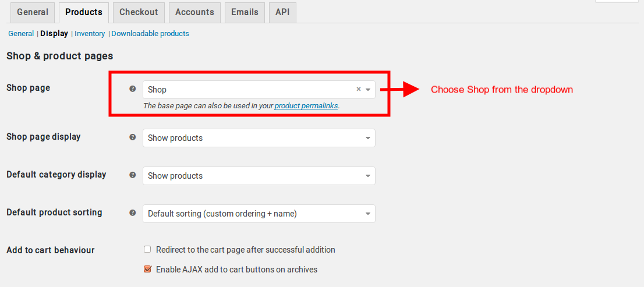Click the help icon beside Shop page display

click(132, 137)
